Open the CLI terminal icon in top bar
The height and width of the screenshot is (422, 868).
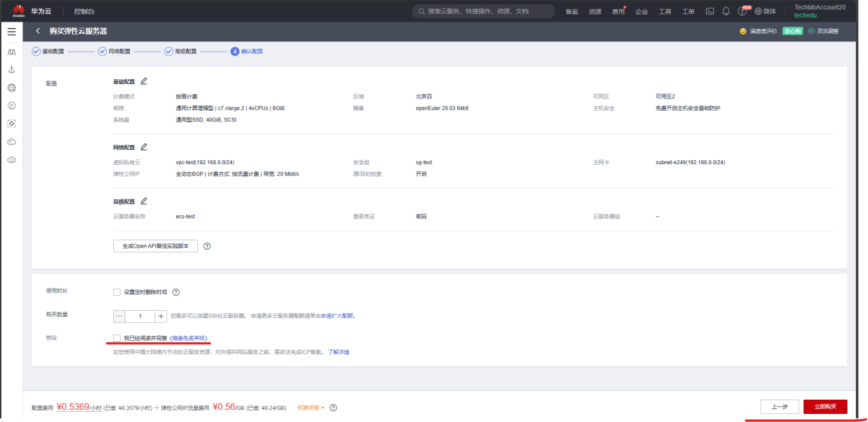(x=710, y=11)
